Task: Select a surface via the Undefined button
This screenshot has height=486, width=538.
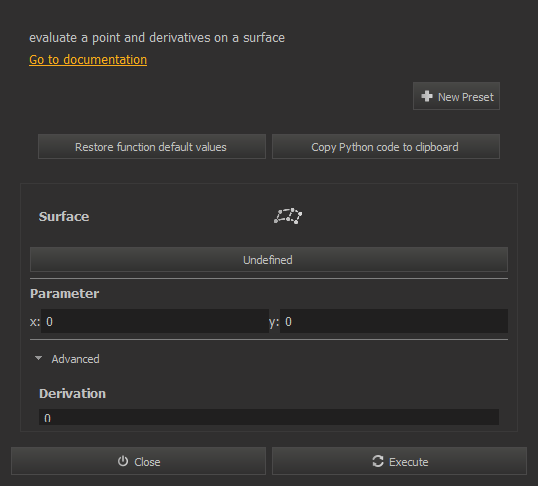Action: [x=269, y=259]
